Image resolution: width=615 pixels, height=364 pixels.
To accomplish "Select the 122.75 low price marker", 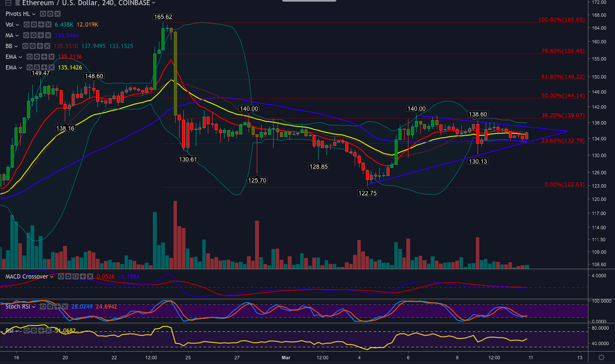I will [x=367, y=193].
